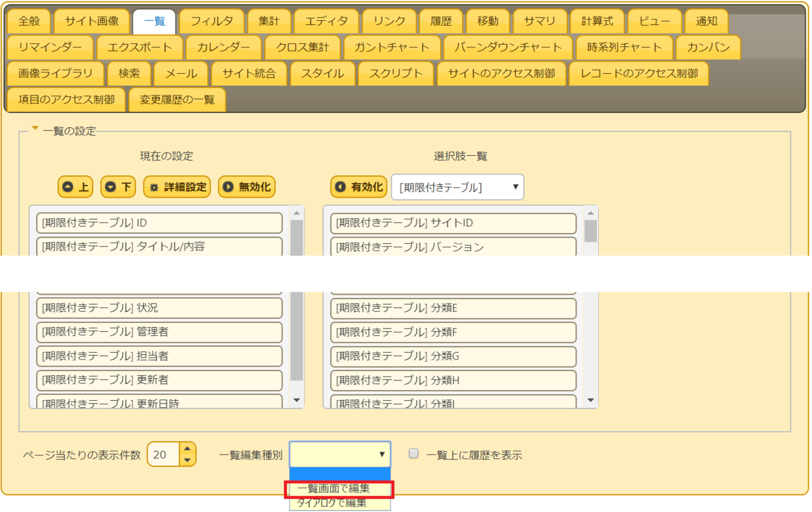Click scroll-down arrow of 選択肢一覧 list
Image resolution: width=812 pixels, height=512 pixels.
point(591,400)
